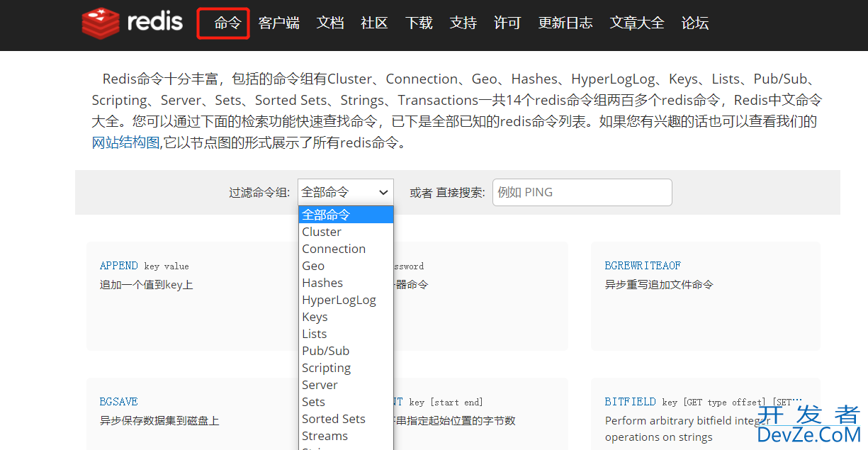Open the 客户端 nav menu item
868x450 pixels.
279,23
